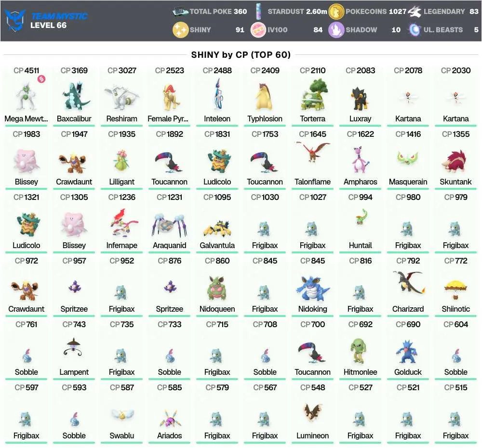Click the UL. Beasts wormhole icon
The width and height of the screenshot is (482, 448).
[x=415, y=30]
